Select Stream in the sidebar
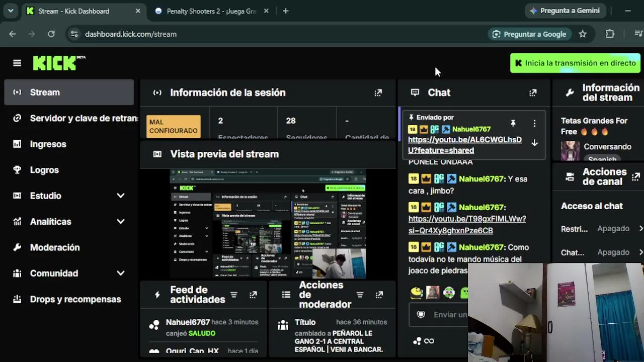 pos(69,93)
